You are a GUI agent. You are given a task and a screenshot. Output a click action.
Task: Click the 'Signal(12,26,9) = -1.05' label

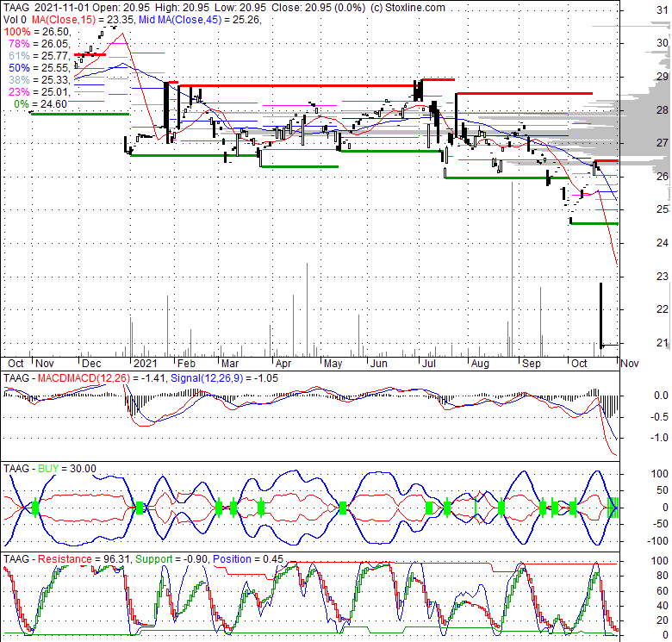click(224, 378)
